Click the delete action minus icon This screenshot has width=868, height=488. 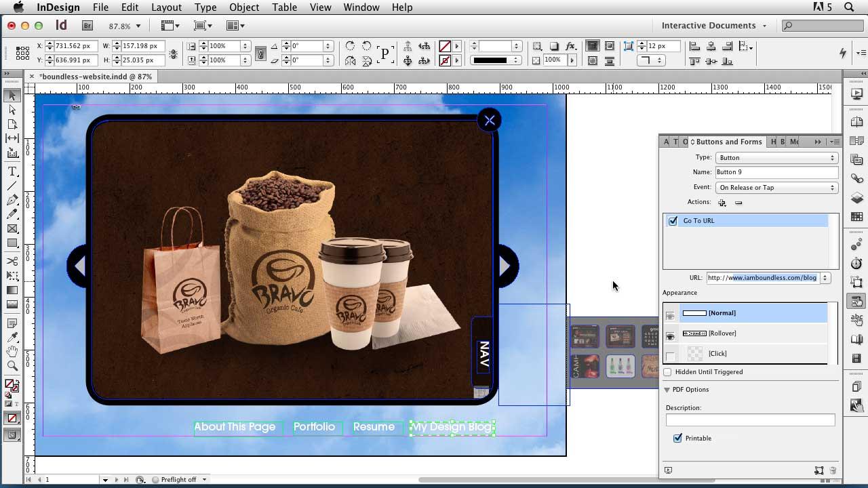[x=738, y=203]
